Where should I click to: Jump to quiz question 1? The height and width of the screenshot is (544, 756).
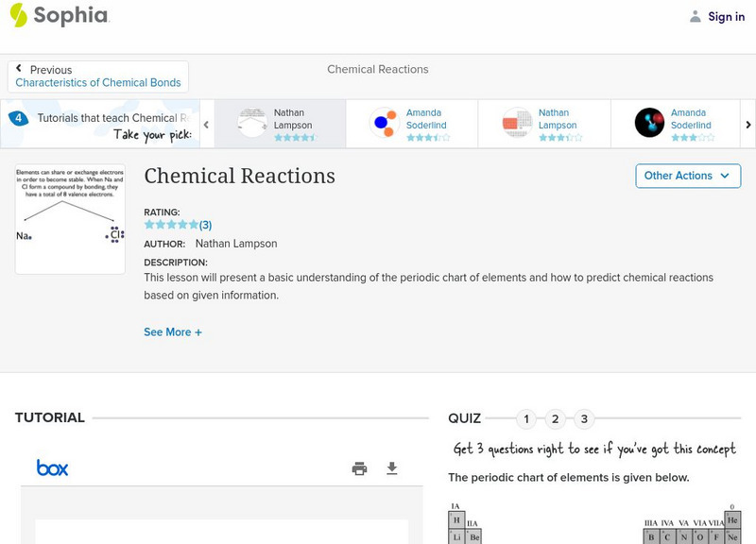526,419
